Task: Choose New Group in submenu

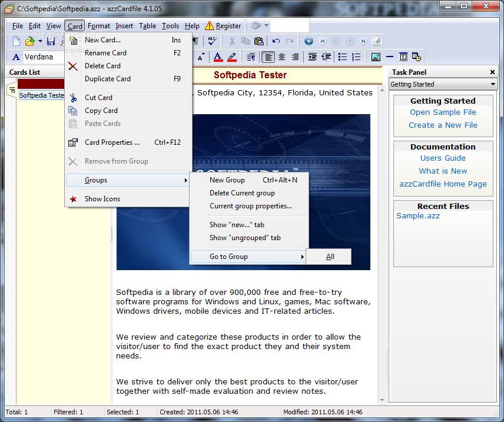Action: click(249, 180)
